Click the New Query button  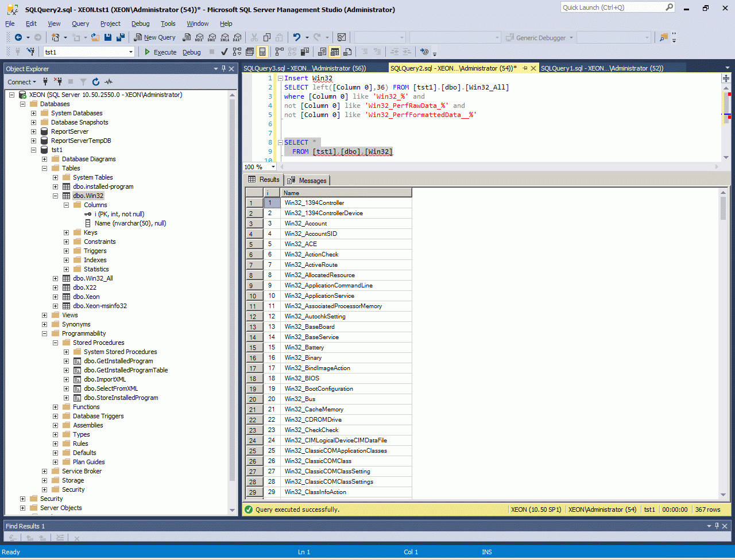155,37
